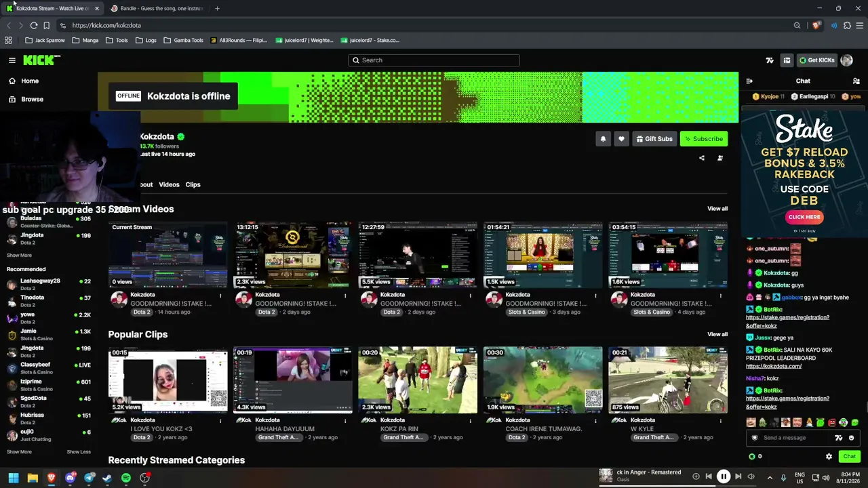Image resolution: width=868 pixels, height=488 pixels.
Task: Open Steam from the taskbar
Action: point(107,478)
